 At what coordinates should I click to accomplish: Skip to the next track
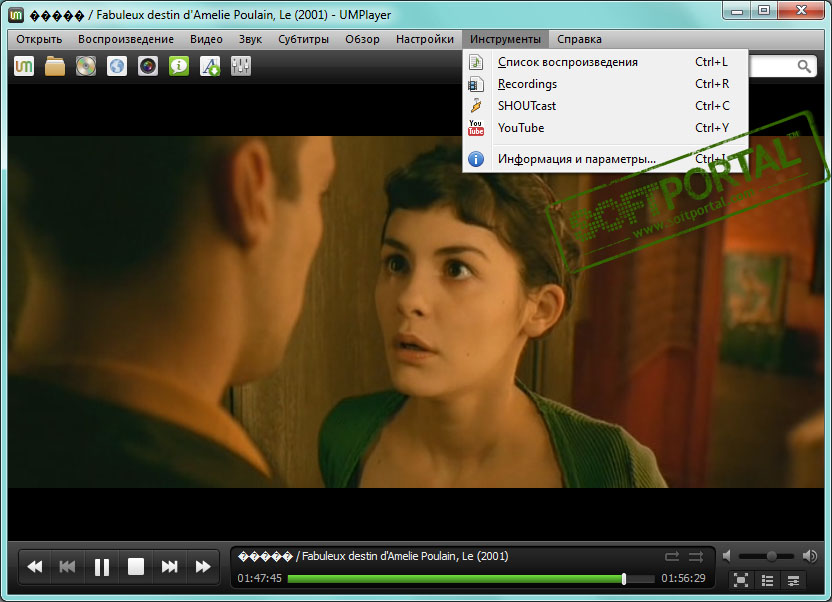pyautogui.click(x=169, y=567)
